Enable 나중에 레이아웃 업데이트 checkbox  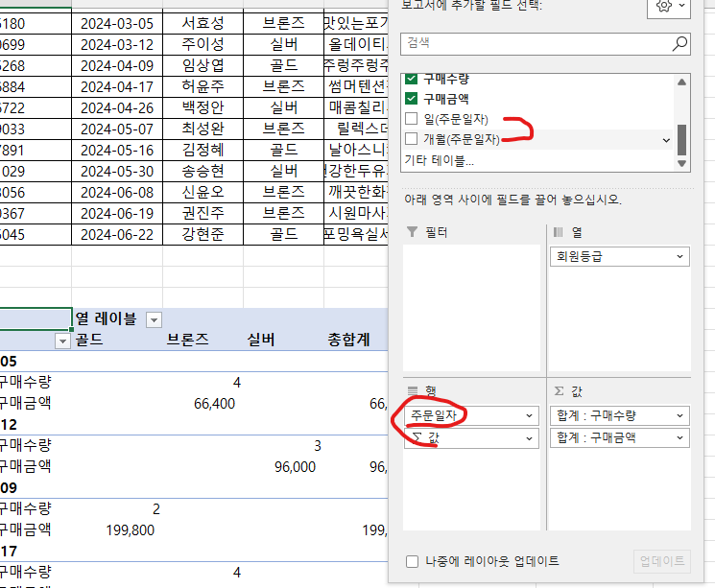(x=412, y=561)
